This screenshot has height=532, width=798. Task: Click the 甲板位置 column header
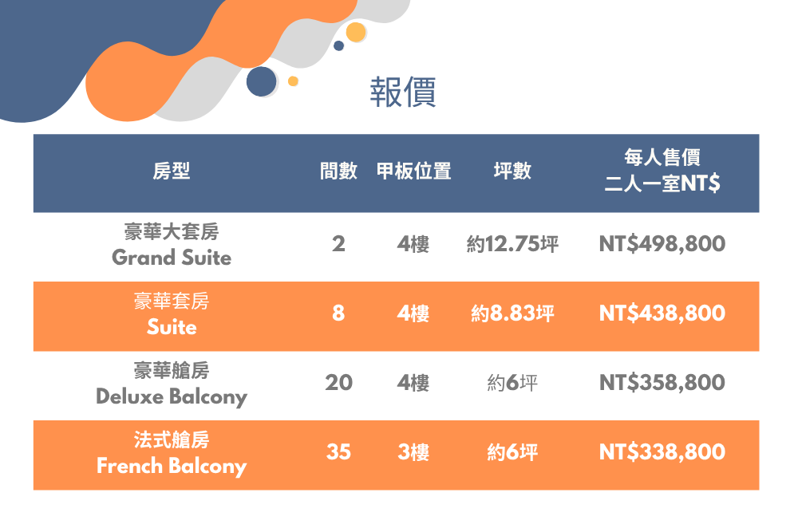[413, 171]
